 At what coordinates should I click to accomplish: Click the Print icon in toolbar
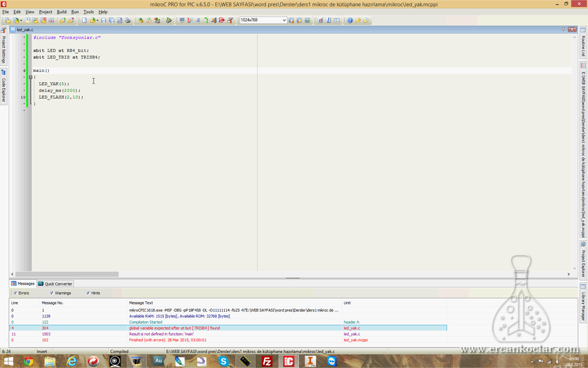point(128,20)
